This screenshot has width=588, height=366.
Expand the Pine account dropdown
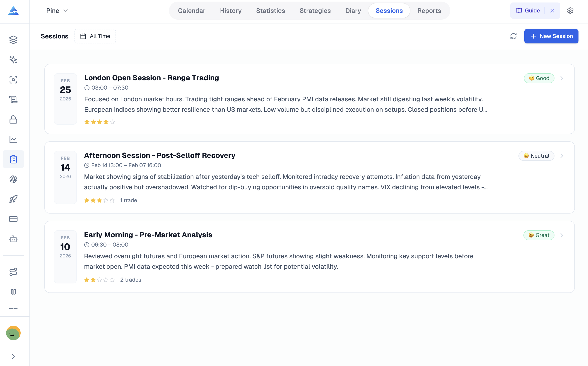(57, 11)
